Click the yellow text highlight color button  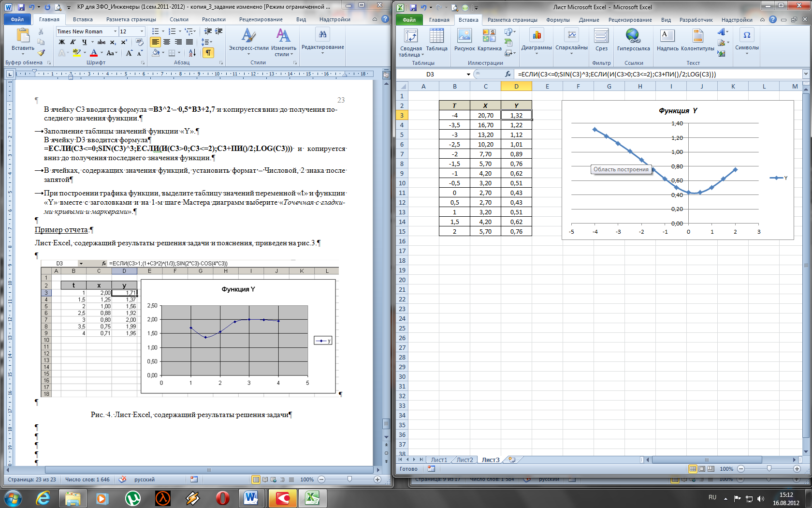pos(76,53)
